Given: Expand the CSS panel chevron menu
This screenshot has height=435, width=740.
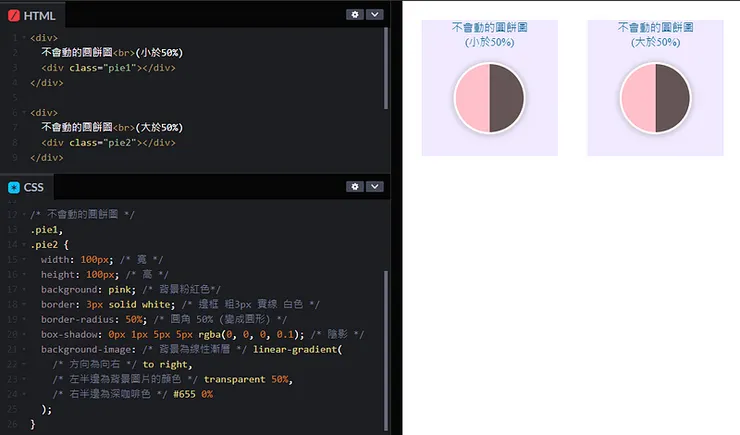Looking at the screenshot, I should [375, 186].
